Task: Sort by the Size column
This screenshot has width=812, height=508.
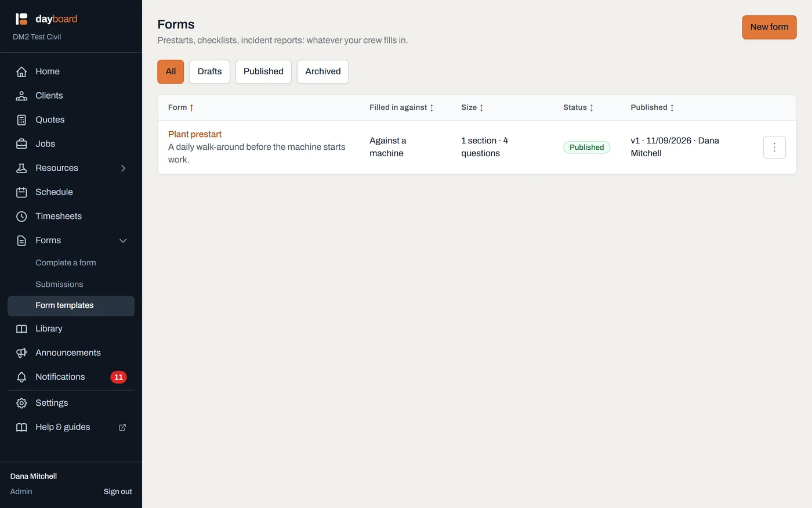Action: point(472,107)
